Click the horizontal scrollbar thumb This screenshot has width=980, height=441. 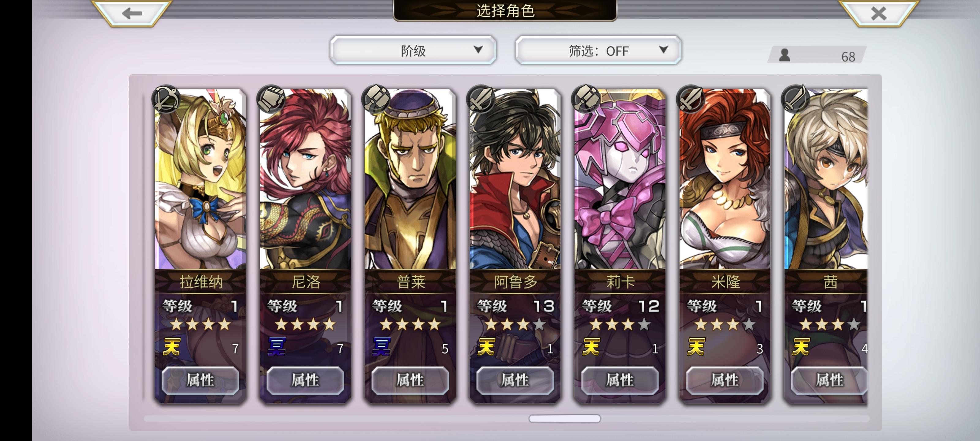564,419
